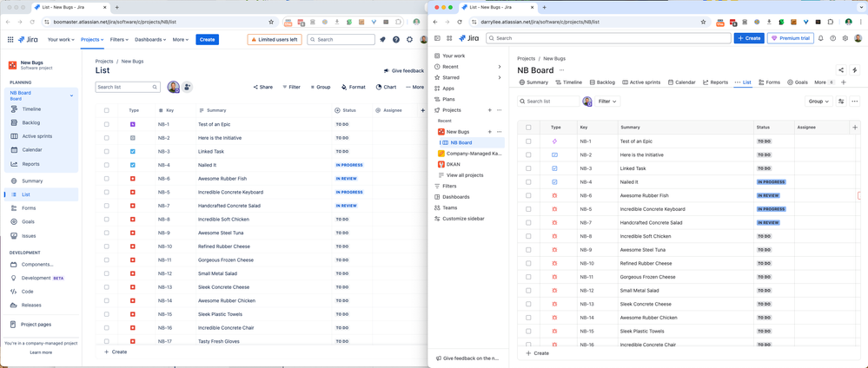Check NB-6 row checkbox in darryllee window

point(528,195)
